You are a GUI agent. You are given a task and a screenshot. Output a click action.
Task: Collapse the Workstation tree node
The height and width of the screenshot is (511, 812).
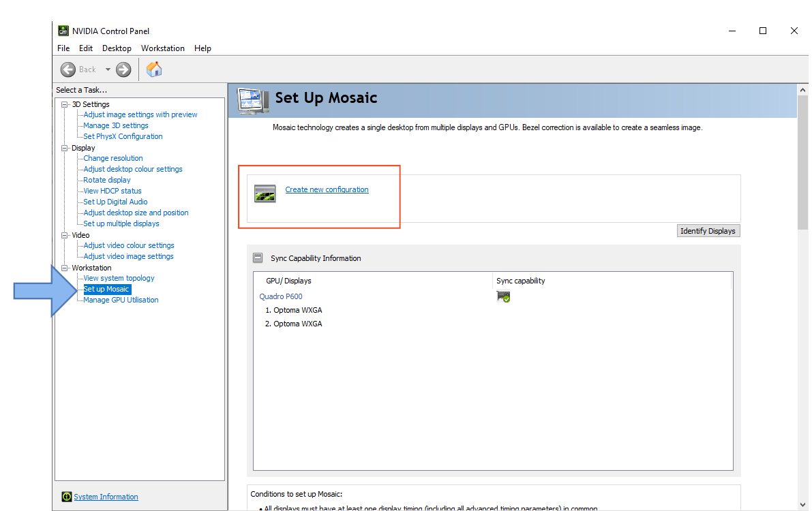click(65, 268)
